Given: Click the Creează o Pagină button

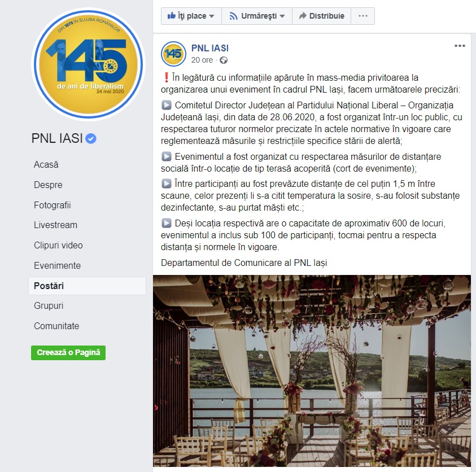Looking at the screenshot, I should 68,353.
